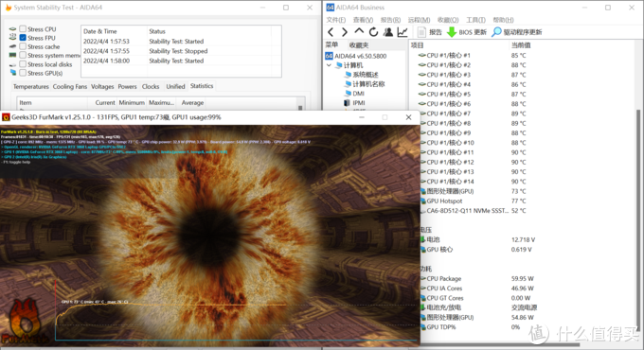Switch to the Voltages tab
This screenshot has height=350, width=644.
click(102, 87)
